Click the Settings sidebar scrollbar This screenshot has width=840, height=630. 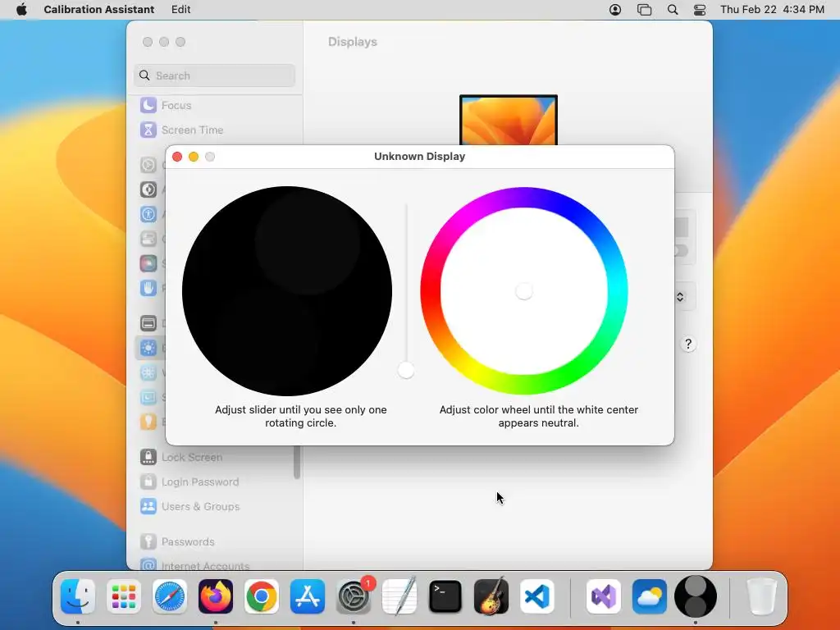[x=297, y=463]
